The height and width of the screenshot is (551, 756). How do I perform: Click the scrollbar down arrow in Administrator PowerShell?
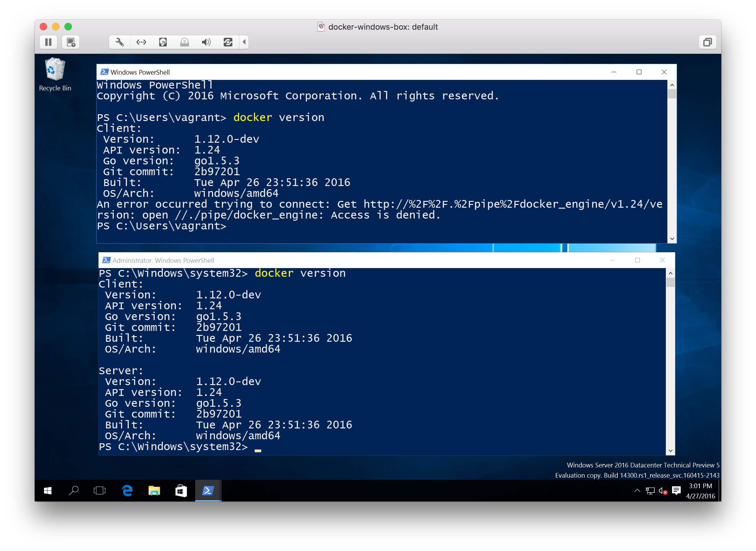(x=671, y=451)
